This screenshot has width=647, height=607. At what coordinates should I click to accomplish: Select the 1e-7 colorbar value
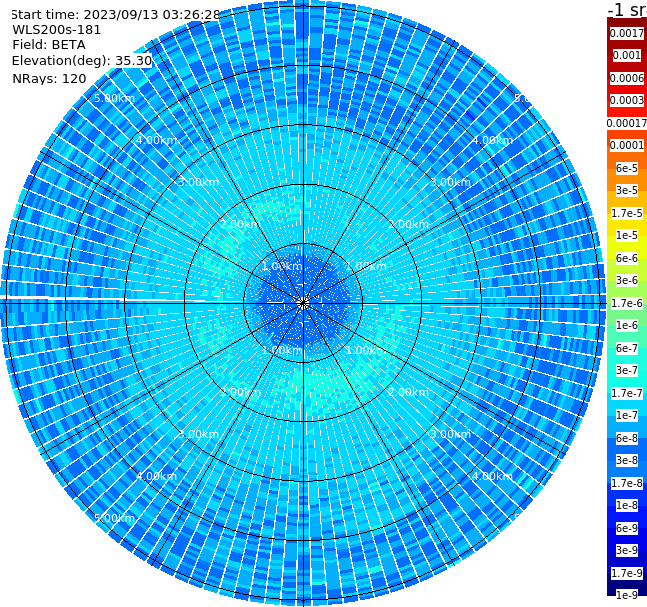627,415
